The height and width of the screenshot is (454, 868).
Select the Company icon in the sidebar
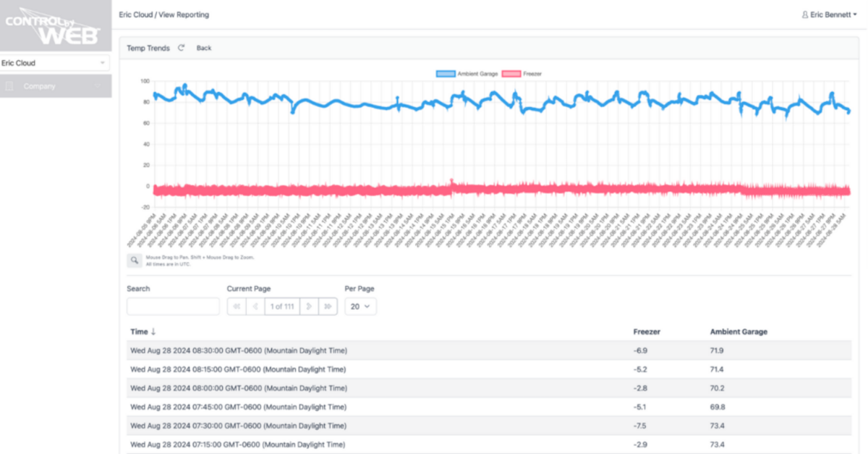tap(9, 85)
